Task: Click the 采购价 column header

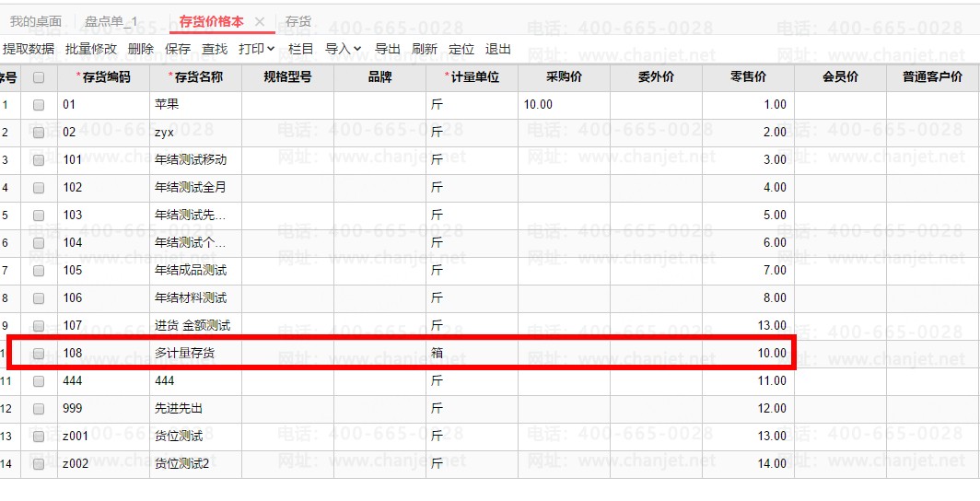Action: [x=564, y=77]
